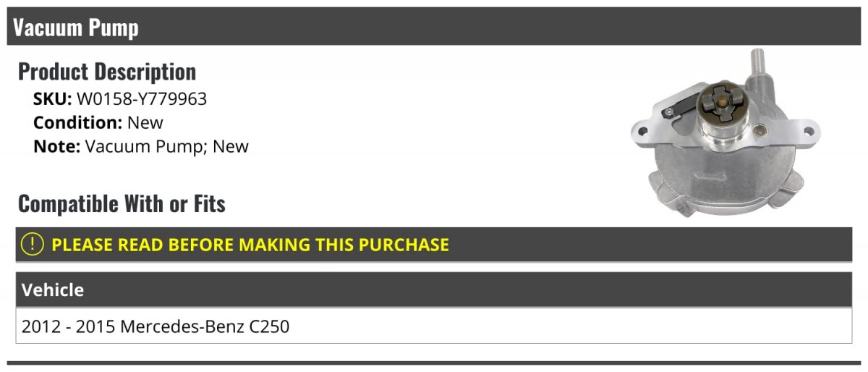Click the Condition value New
Viewport: 868px width, 372px height.
coord(145,123)
